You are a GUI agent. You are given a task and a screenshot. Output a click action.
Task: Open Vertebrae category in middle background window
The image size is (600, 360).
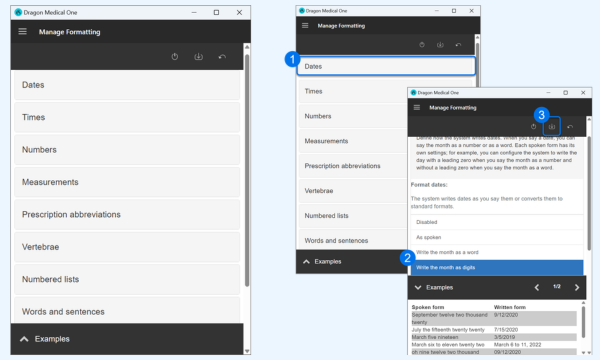(352, 191)
